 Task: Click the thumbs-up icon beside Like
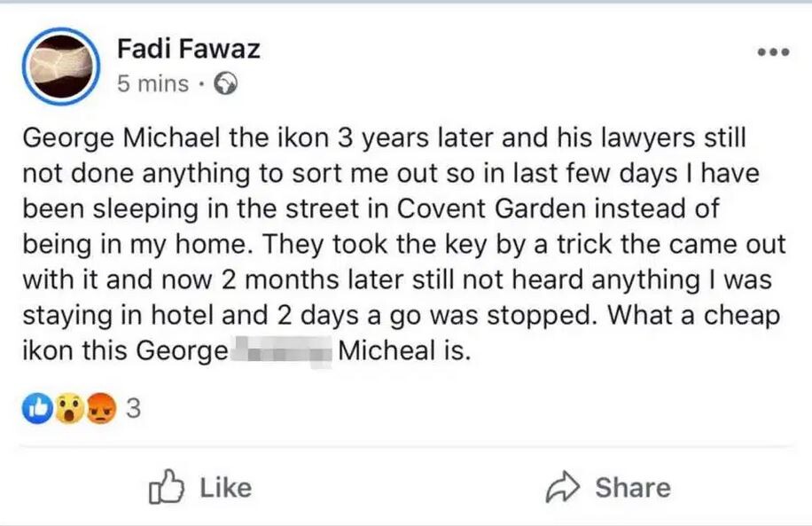pyautogui.click(x=165, y=486)
